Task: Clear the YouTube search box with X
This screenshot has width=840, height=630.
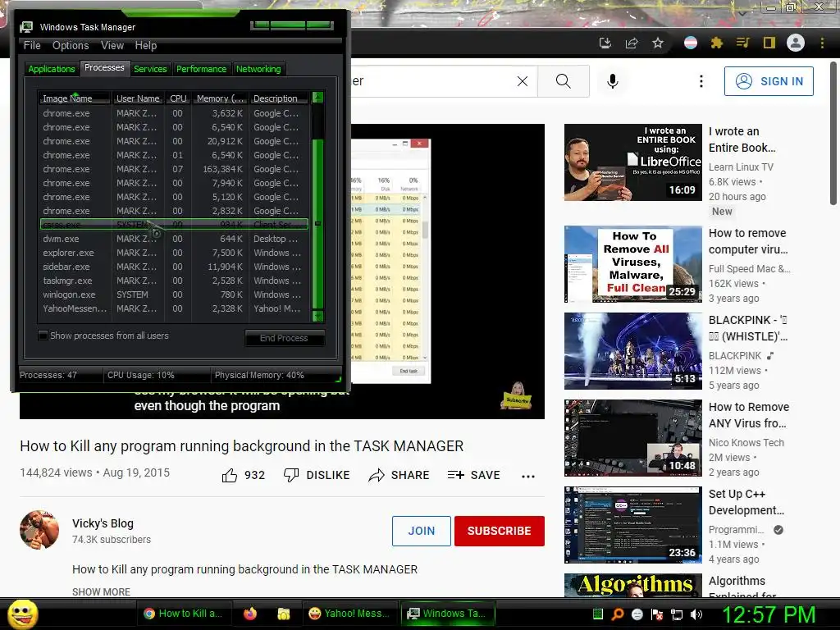Action: pyautogui.click(x=523, y=81)
